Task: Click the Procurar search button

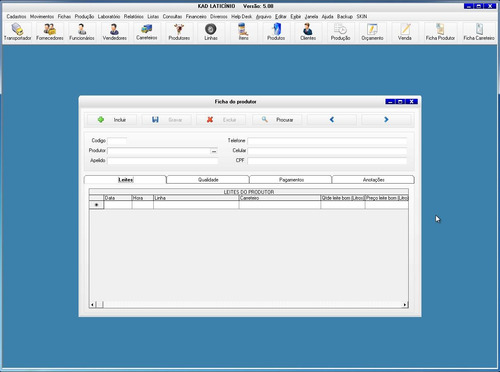Action: [x=277, y=120]
